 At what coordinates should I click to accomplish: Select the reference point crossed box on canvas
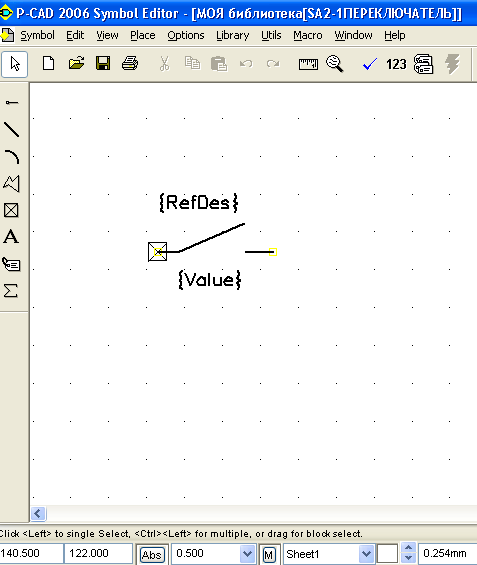click(157, 252)
